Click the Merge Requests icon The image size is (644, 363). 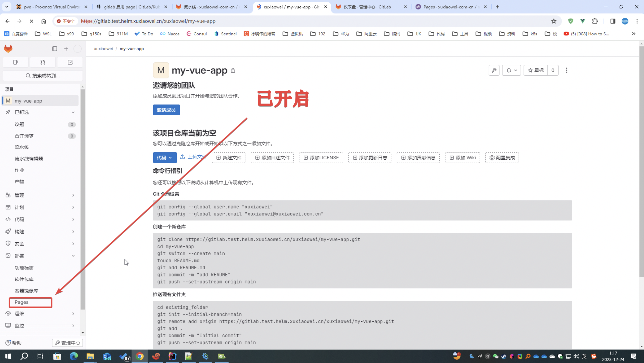tap(43, 62)
